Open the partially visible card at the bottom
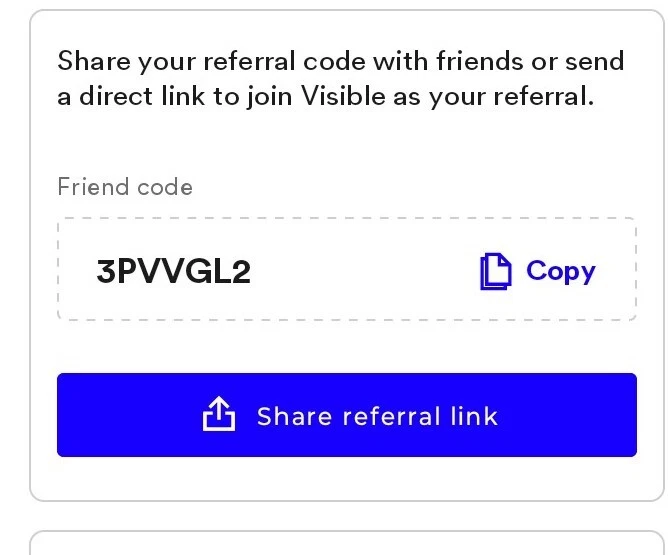668x555 pixels. tap(347, 543)
